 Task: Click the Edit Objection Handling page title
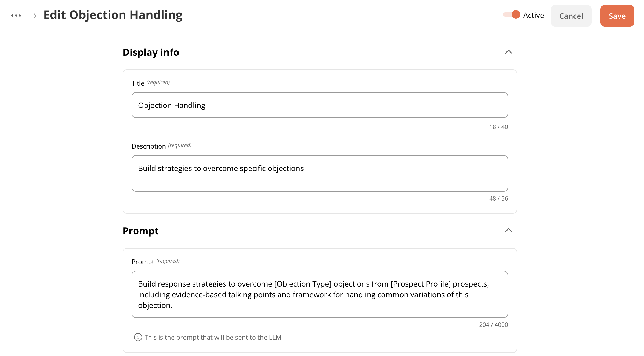113,15
